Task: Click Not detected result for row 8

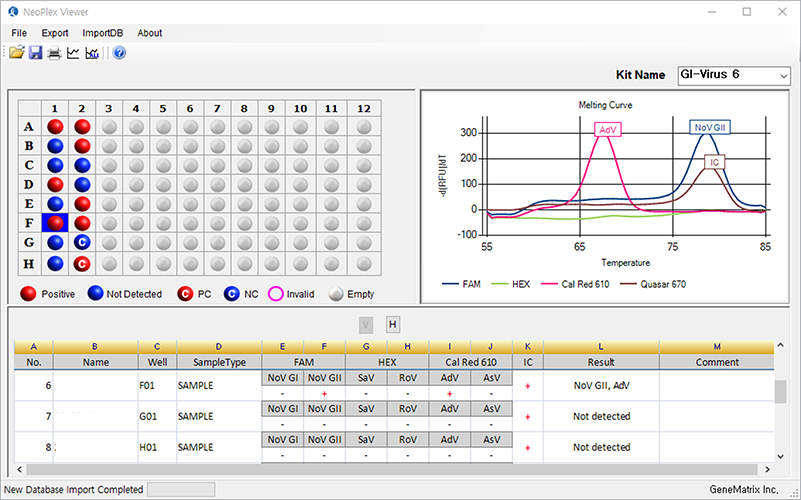Action: tap(601, 447)
